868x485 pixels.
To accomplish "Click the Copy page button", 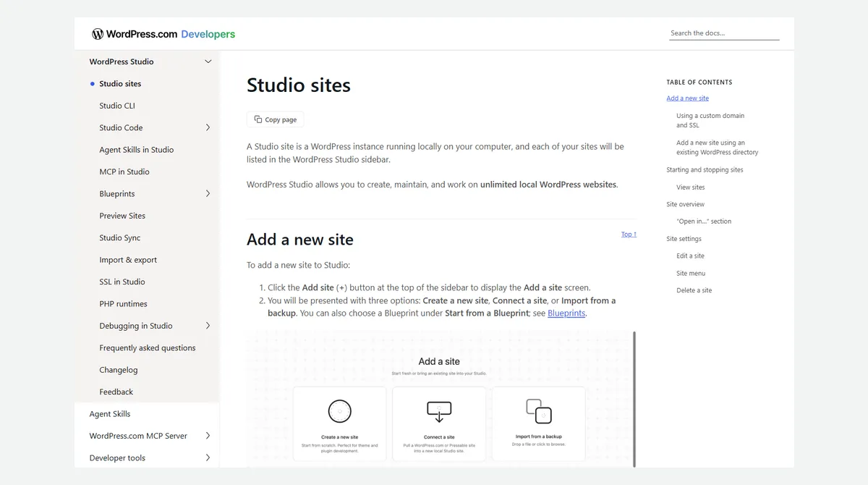I will [275, 119].
